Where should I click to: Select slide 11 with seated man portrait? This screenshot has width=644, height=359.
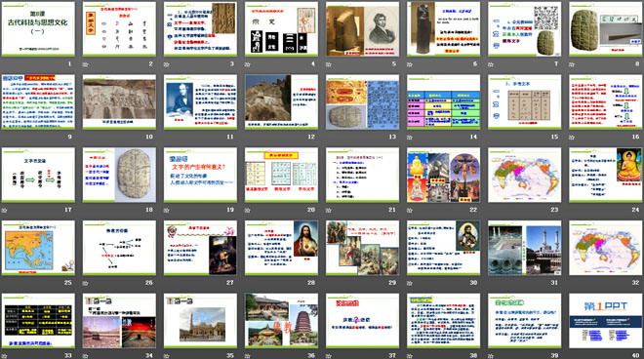click(x=200, y=101)
